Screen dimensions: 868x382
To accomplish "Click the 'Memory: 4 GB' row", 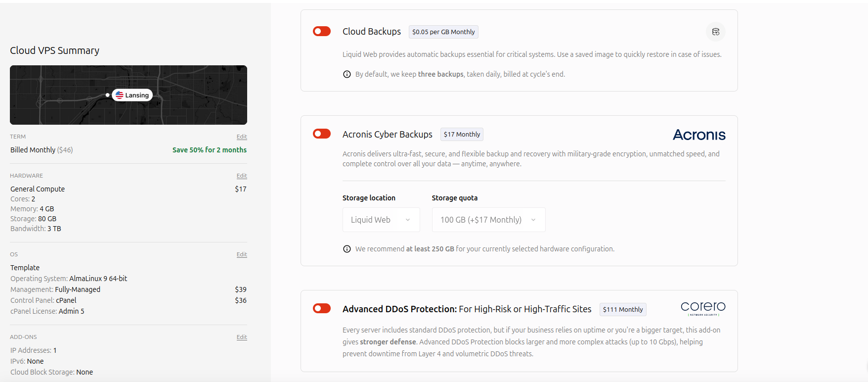I will pyautogui.click(x=32, y=209).
